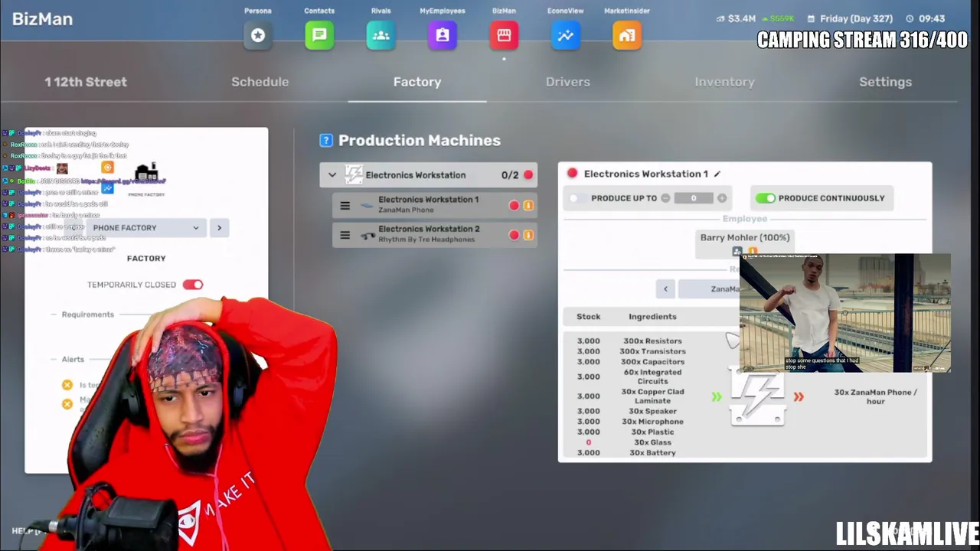
Task: Collapse the Requirements section
Action: click(88, 315)
